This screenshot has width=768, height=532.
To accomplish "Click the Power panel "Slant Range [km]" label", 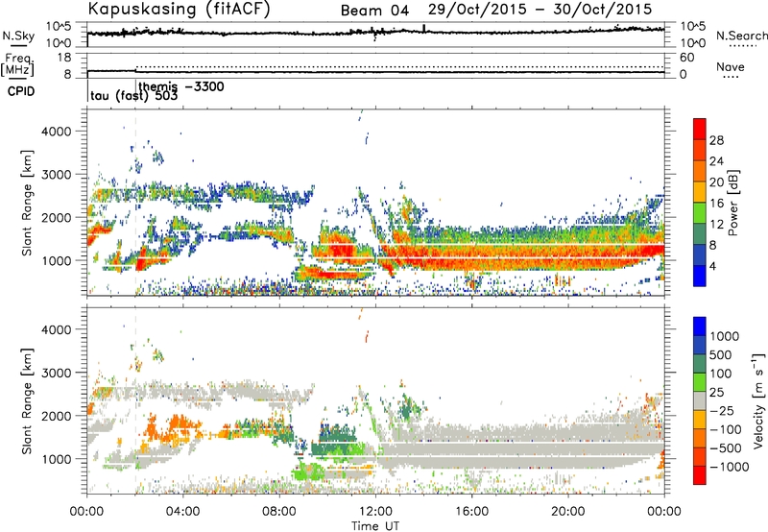I will (x=27, y=203).
